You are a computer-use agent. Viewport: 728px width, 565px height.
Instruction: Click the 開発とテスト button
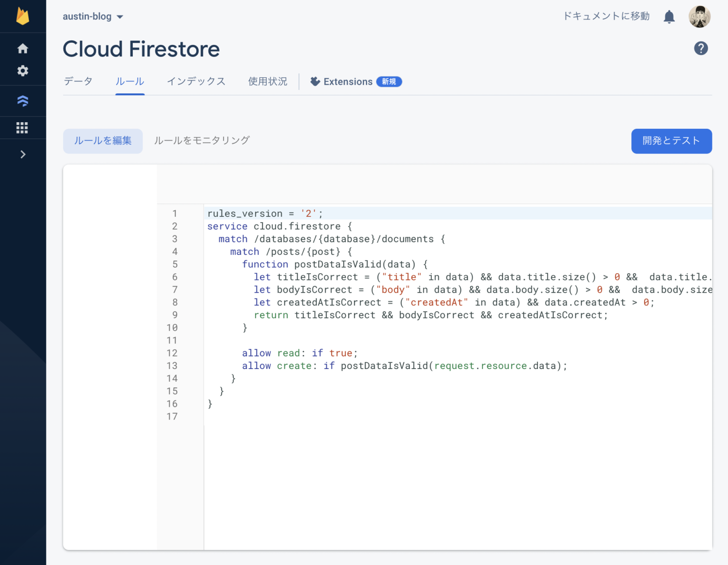[x=671, y=141]
